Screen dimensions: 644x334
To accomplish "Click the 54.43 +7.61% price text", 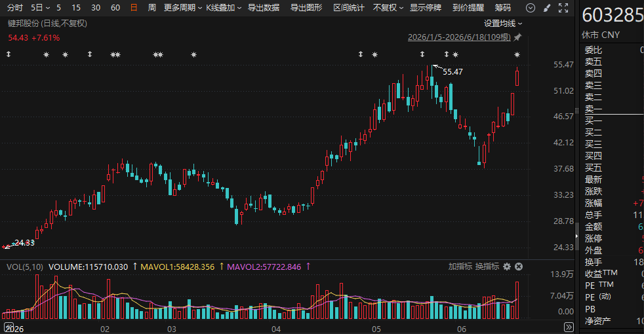I will click(x=34, y=38).
